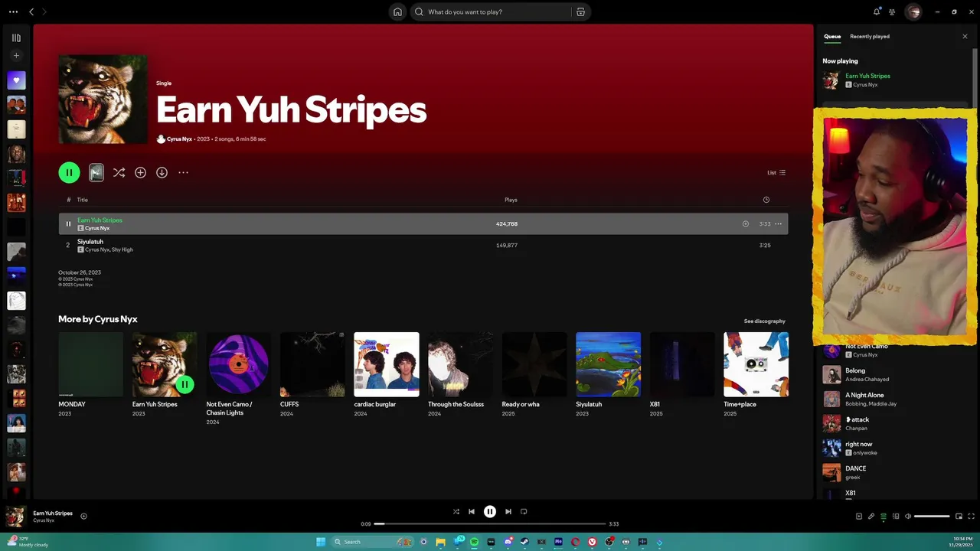Image resolution: width=980 pixels, height=551 pixels.
Task: Open Liked Songs in the sidebar
Action: [x=16, y=80]
